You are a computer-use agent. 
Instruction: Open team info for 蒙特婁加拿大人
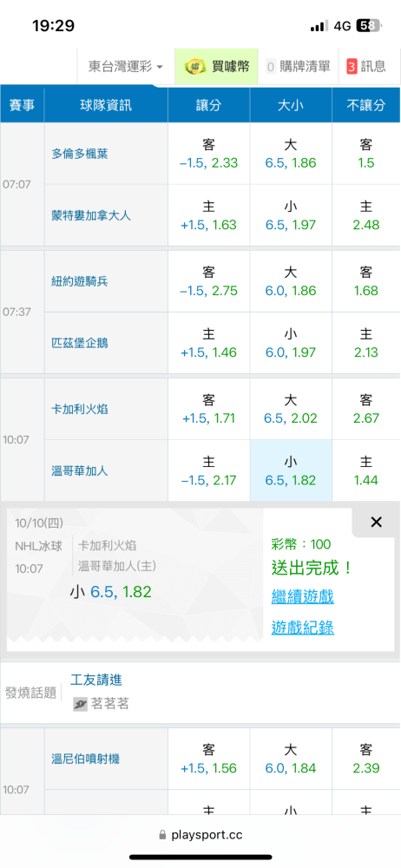91,215
